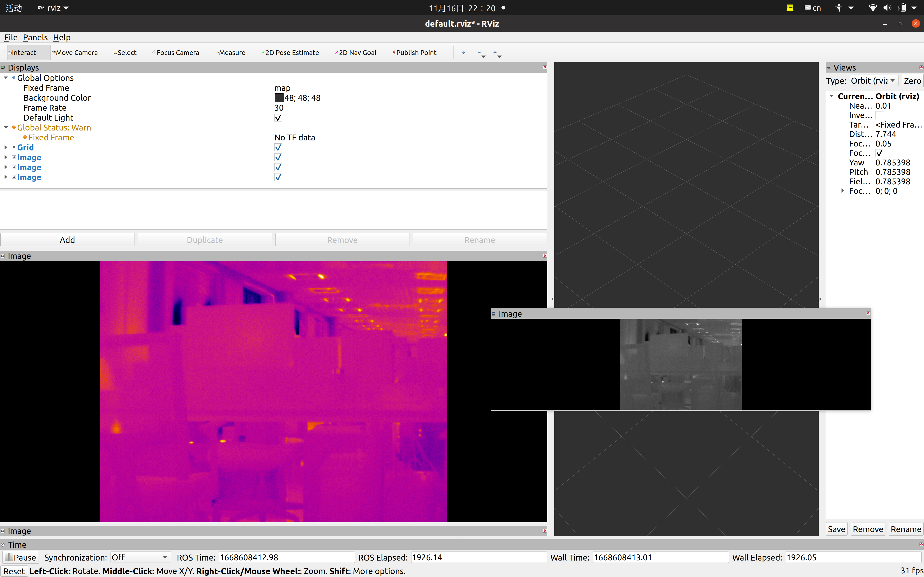Activate the 2D Pose Estimate tool
The height and width of the screenshot is (577, 924).
(x=290, y=53)
